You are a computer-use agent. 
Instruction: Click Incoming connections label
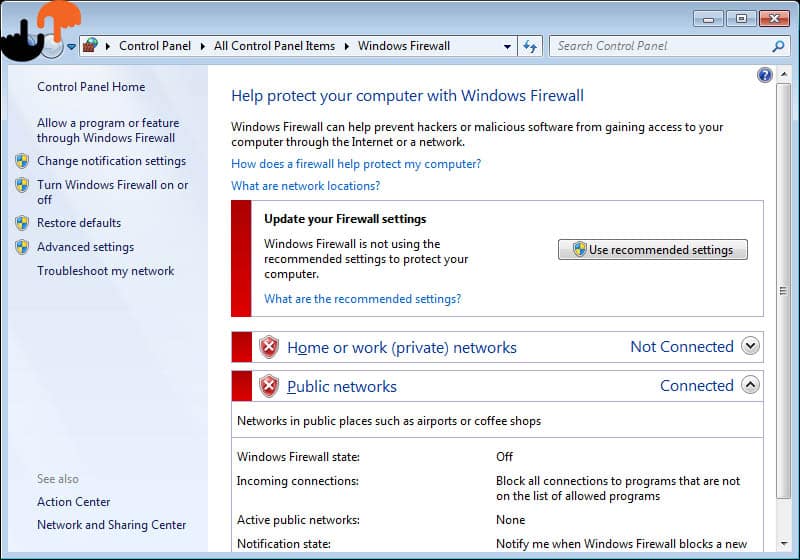(x=297, y=481)
